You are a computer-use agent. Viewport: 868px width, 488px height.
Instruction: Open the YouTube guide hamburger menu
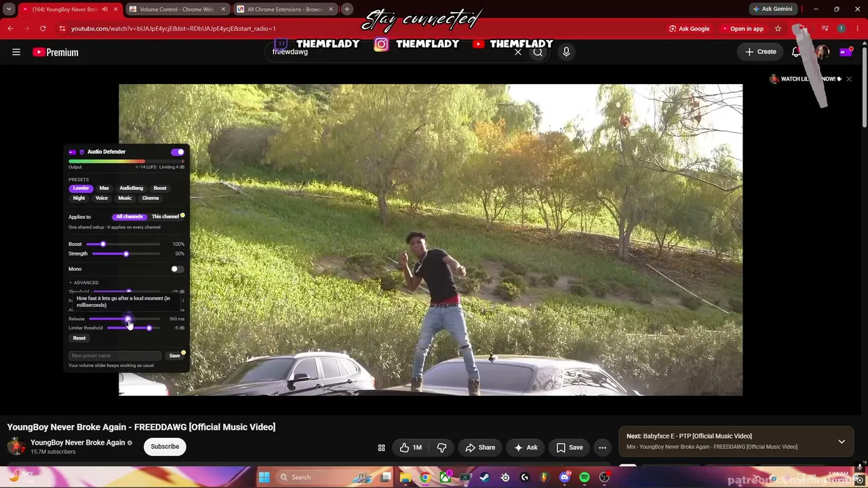(16, 52)
